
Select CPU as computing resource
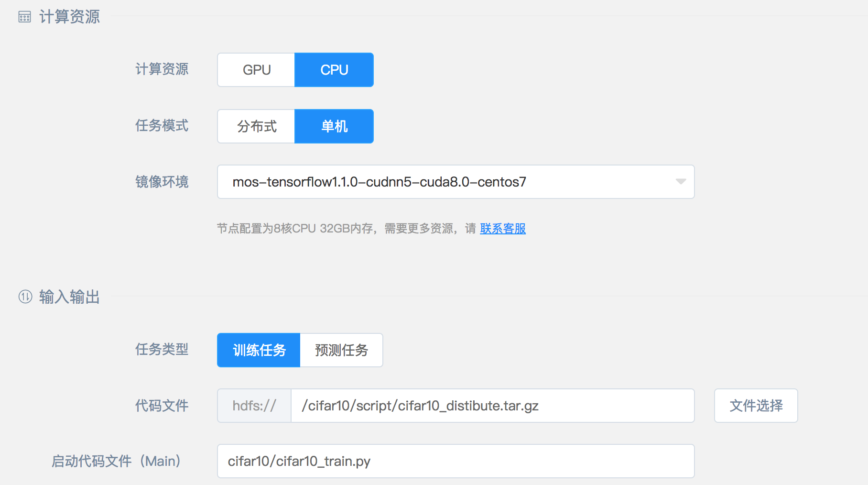pyautogui.click(x=334, y=70)
